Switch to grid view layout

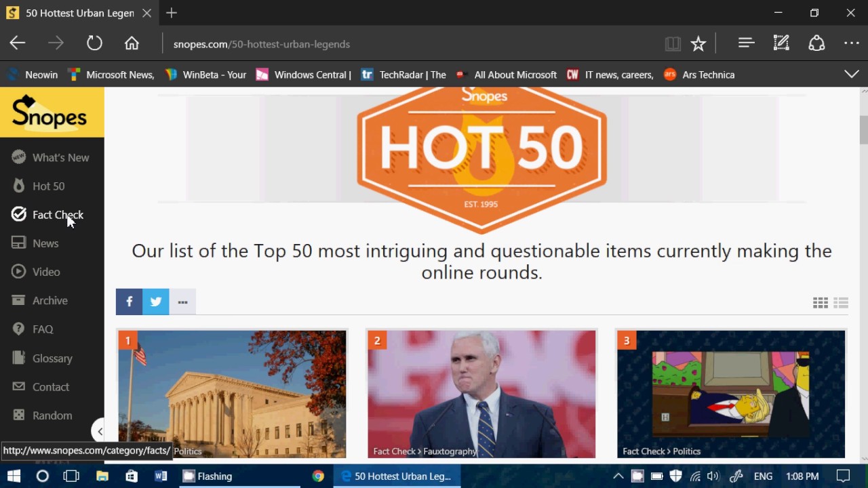pyautogui.click(x=821, y=303)
